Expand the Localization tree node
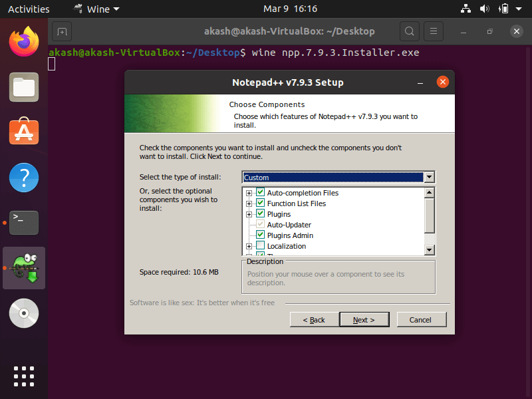Viewport: 532px width, 399px height. 249,246
